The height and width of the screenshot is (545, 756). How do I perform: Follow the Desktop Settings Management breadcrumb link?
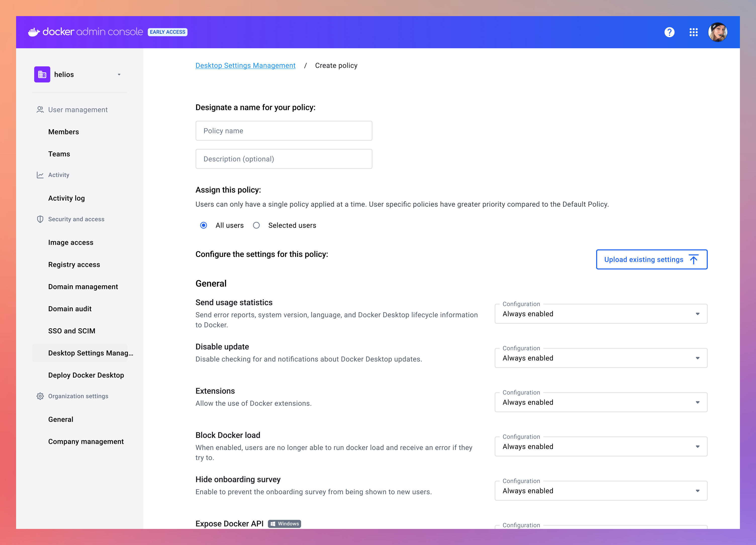pyautogui.click(x=245, y=65)
